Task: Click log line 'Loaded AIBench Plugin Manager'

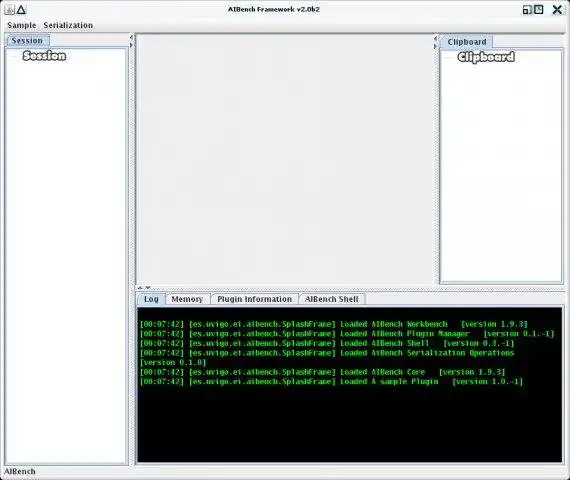Action: click(x=347, y=333)
